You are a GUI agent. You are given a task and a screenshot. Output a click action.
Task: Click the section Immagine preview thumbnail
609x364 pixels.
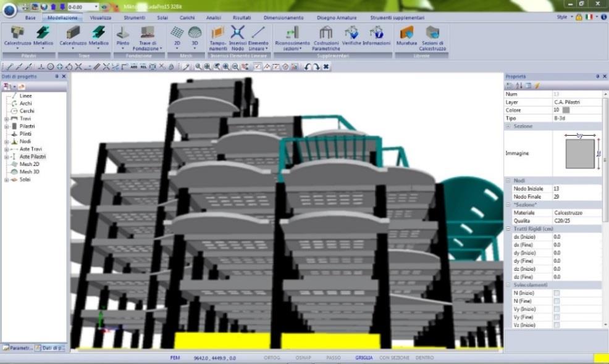pyautogui.click(x=580, y=152)
